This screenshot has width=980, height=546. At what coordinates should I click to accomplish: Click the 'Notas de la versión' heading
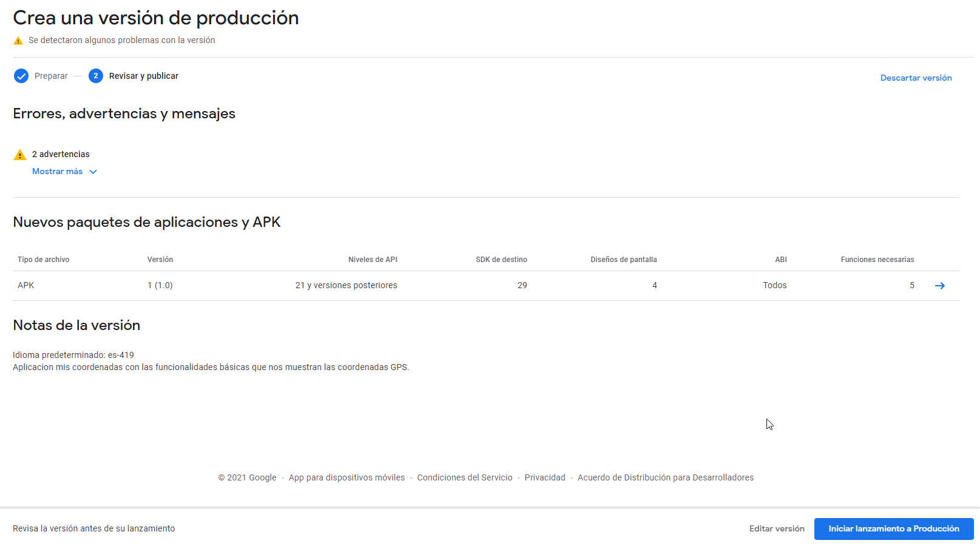[76, 325]
